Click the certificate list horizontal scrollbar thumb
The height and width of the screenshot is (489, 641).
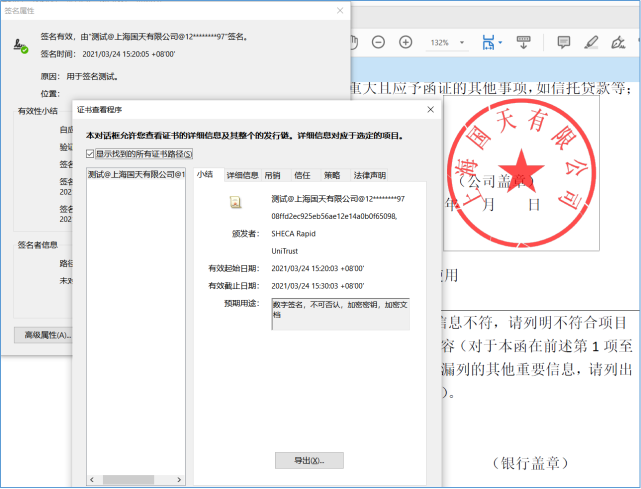pos(128,480)
